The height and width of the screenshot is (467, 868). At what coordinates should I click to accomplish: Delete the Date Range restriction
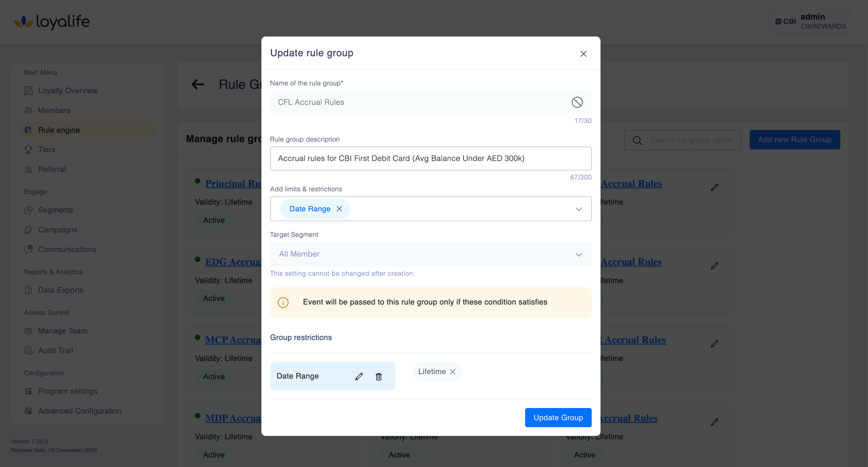tap(378, 376)
